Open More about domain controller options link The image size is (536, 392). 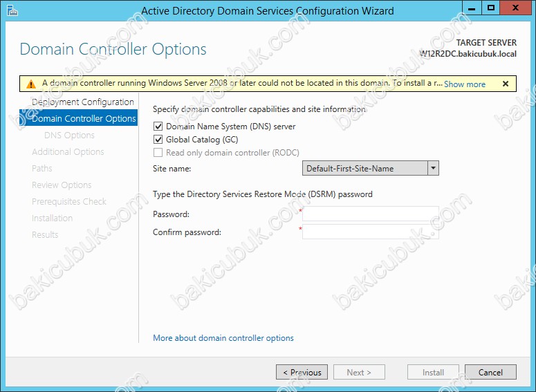tap(223, 338)
